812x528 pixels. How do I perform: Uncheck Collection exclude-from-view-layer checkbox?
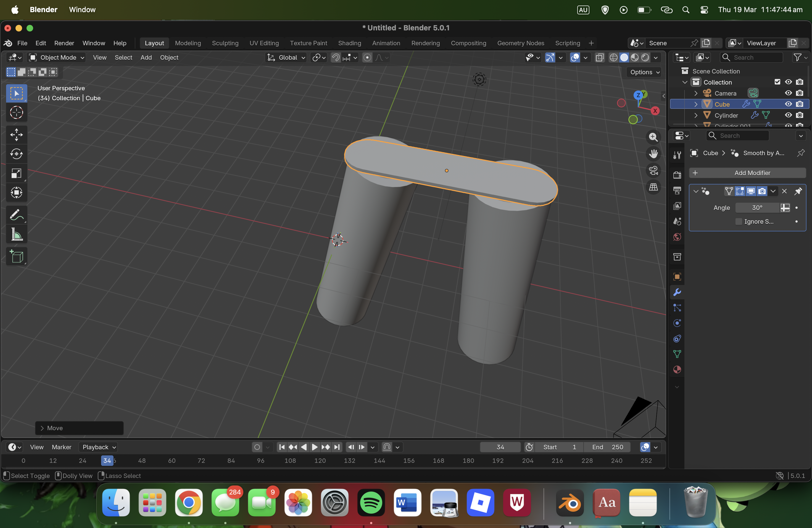click(777, 82)
